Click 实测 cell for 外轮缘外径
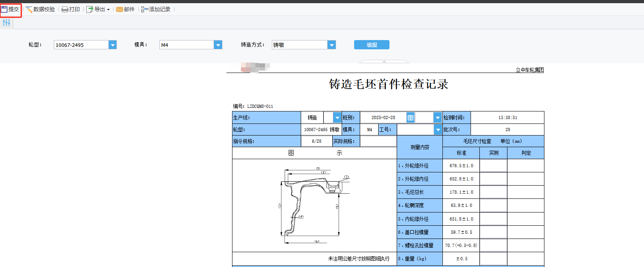The height and width of the screenshot is (267, 644). pyautogui.click(x=493, y=166)
